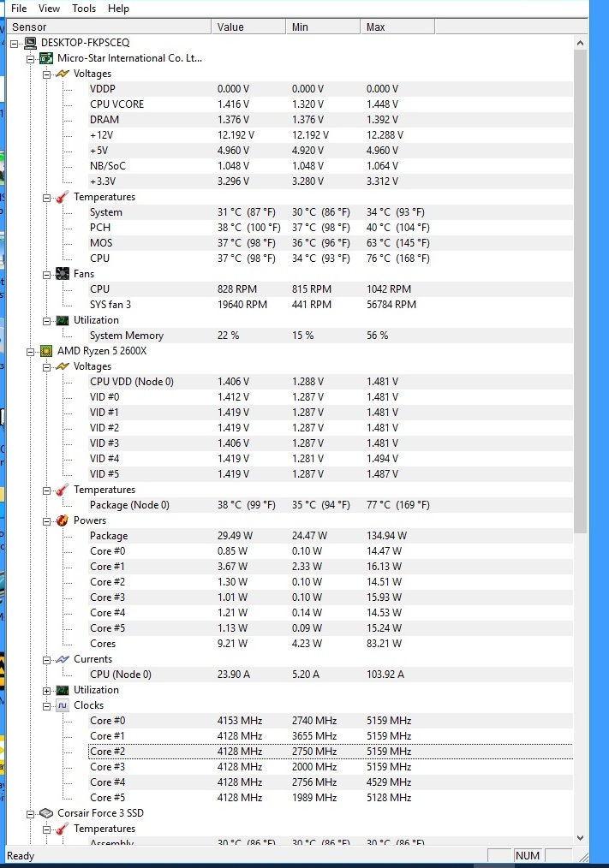Click the scrollbar up arrow
609x868 pixels.
tap(580, 43)
